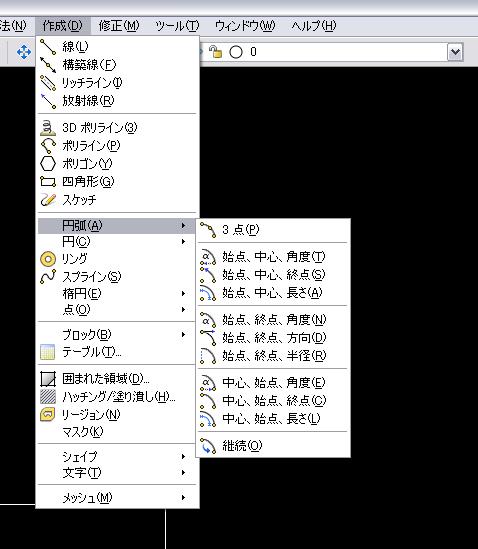Click the continue arc icon 継続

pos(208,446)
